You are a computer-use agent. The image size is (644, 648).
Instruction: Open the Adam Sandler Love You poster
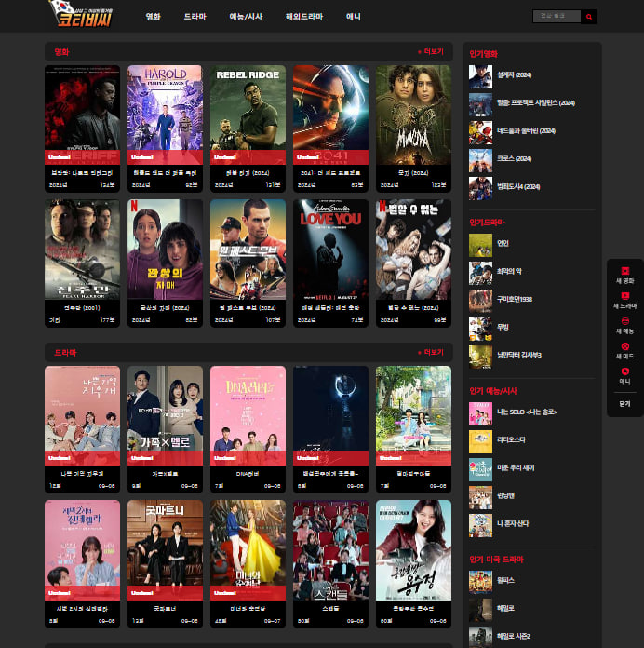330,250
